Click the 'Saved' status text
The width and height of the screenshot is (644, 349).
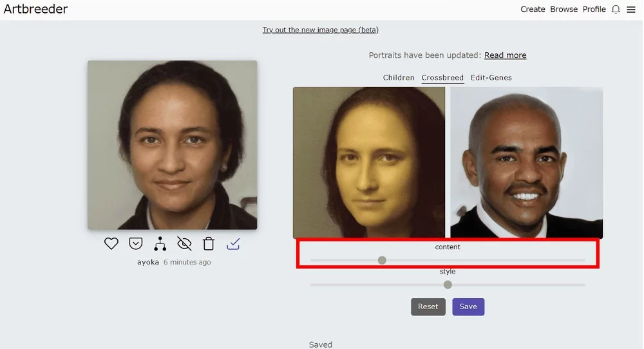(x=320, y=344)
